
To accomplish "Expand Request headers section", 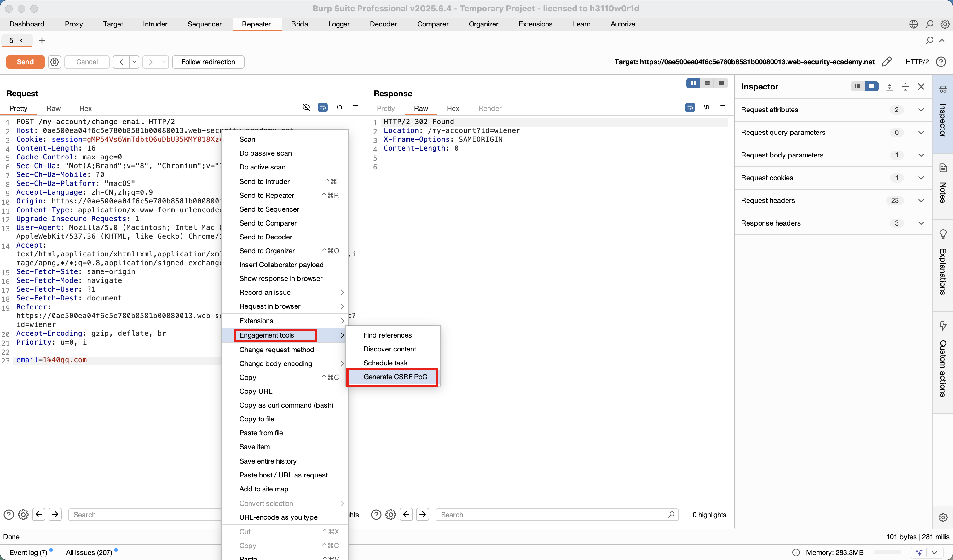I will pos(921,201).
